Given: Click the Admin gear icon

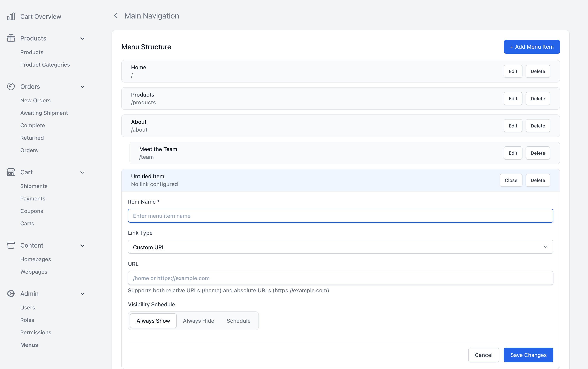Looking at the screenshot, I should pyautogui.click(x=11, y=294).
